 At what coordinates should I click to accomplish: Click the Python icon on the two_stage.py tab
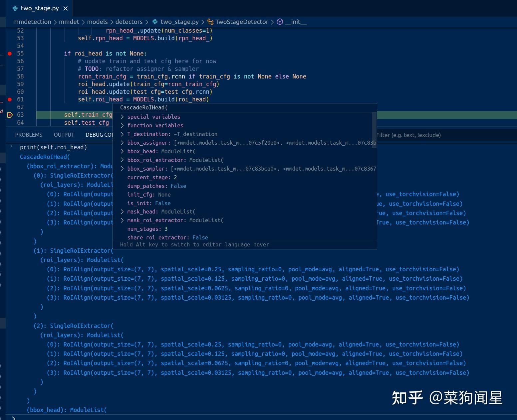click(x=15, y=8)
